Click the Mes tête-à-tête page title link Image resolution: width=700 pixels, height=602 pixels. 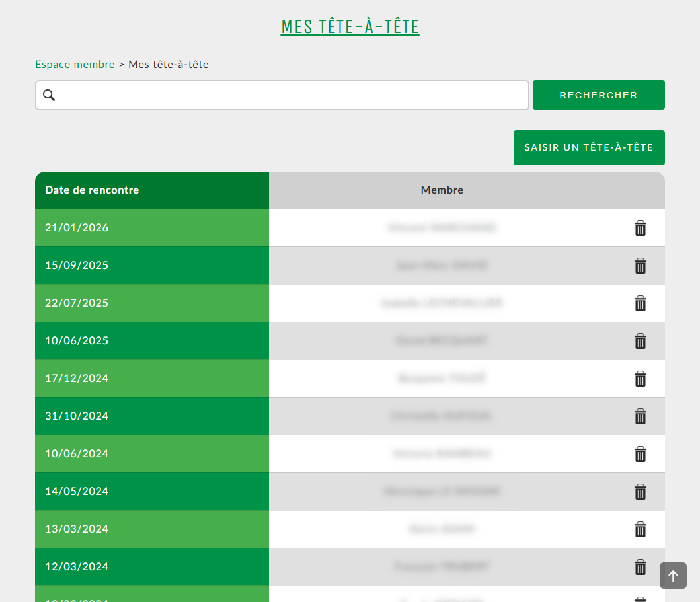coord(350,27)
